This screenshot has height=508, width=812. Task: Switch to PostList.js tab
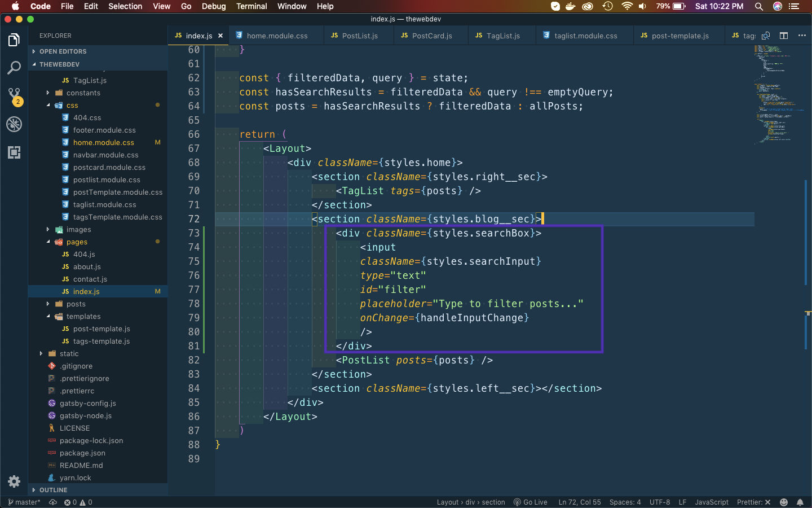pyautogui.click(x=359, y=36)
